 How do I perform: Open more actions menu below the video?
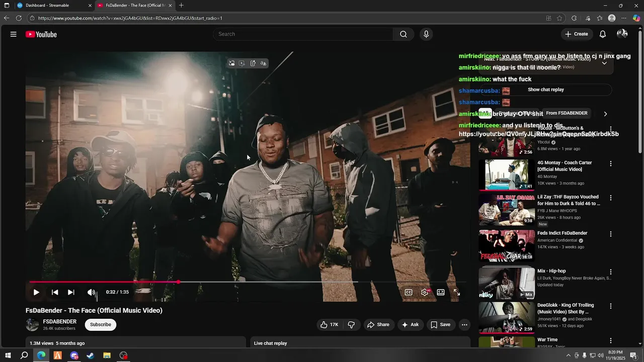[464, 325]
